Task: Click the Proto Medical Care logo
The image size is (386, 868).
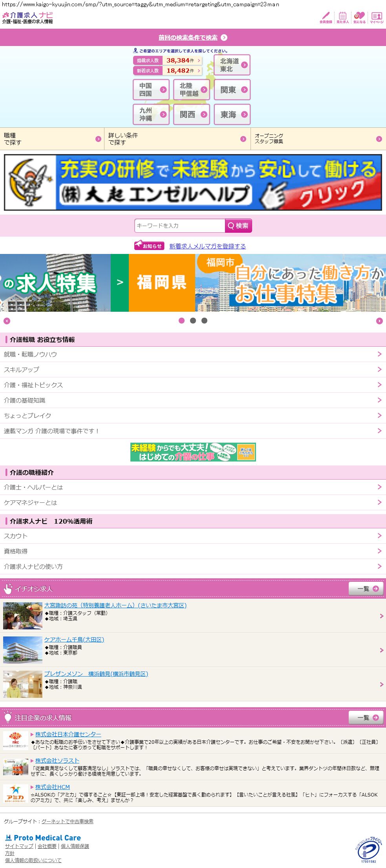Action: pos(43,838)
